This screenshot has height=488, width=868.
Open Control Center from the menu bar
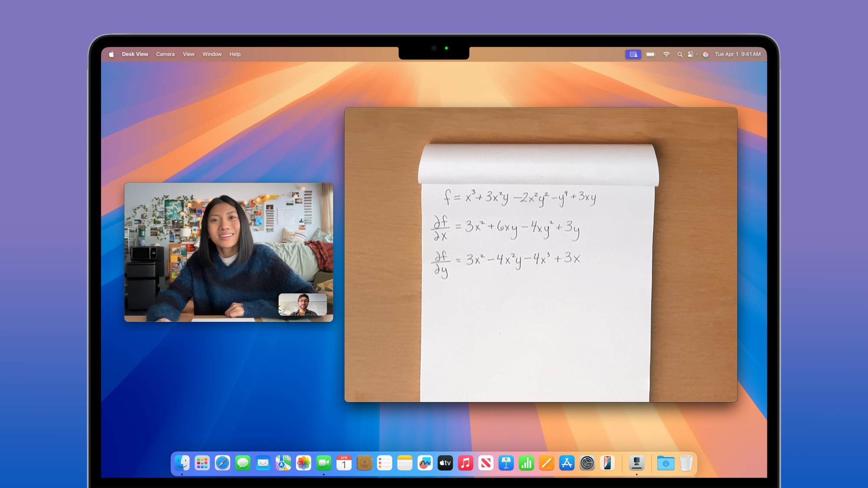click(690, 54)
